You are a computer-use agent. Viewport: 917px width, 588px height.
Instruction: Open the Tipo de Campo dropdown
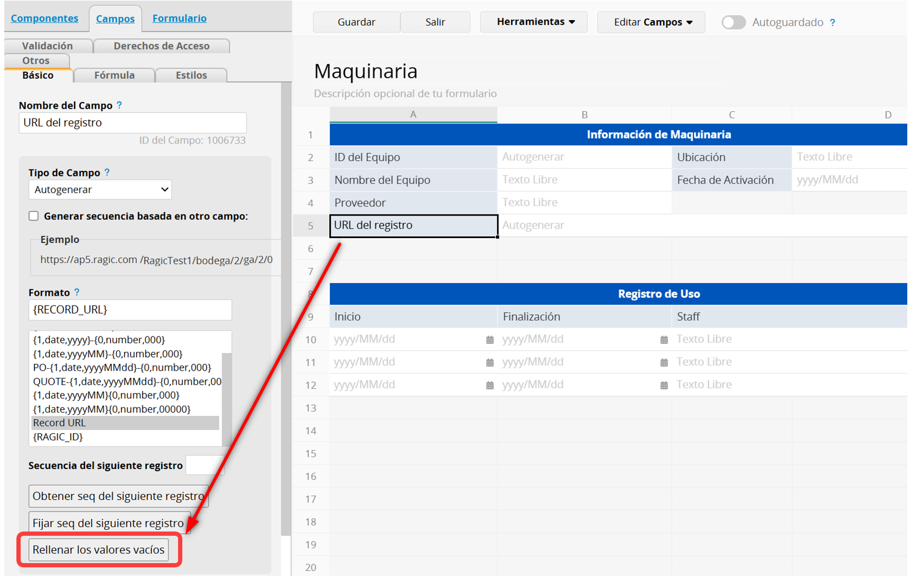click(x=100, y=190)
